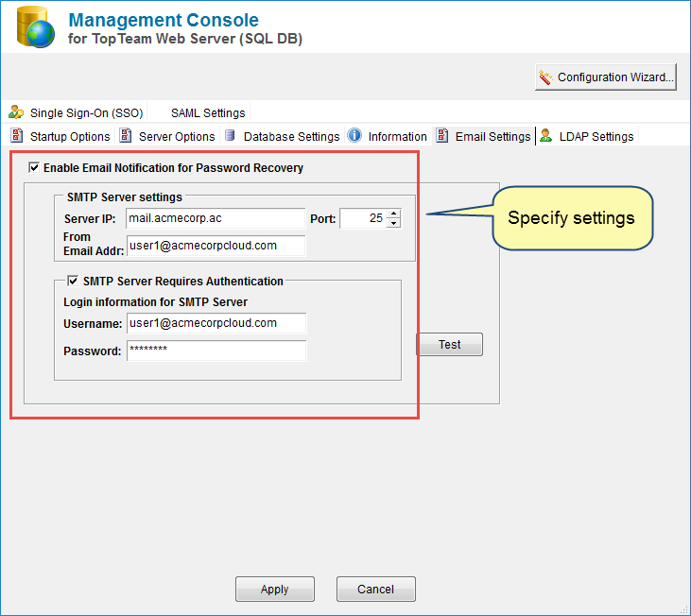Switch to the SAML Settings tab
The height and width of the screenshot is (616, 691).
208,113
